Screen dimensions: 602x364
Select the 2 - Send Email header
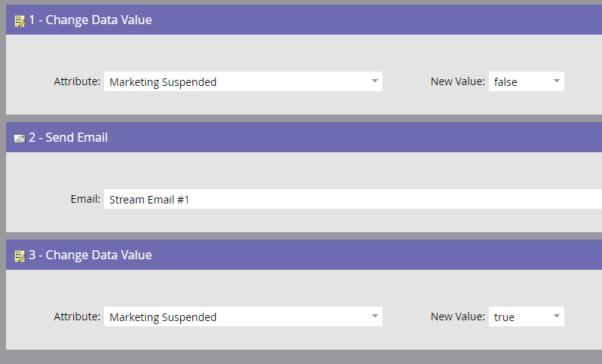(304, 137)
